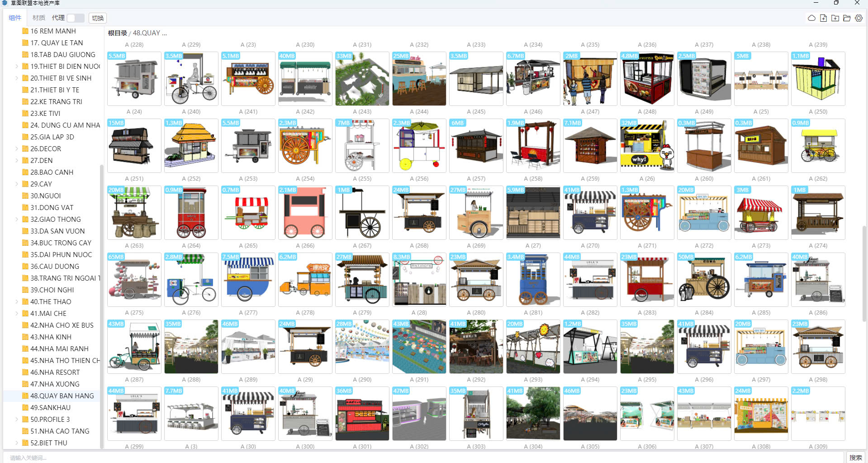Click the add new file icon
868x463 pixels.
(x=823, y=18)
